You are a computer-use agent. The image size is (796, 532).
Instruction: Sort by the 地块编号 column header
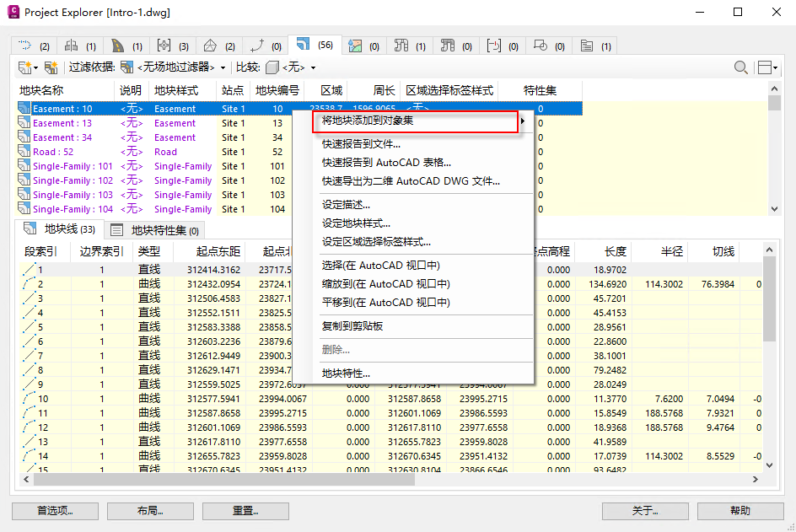click(277, 90)
